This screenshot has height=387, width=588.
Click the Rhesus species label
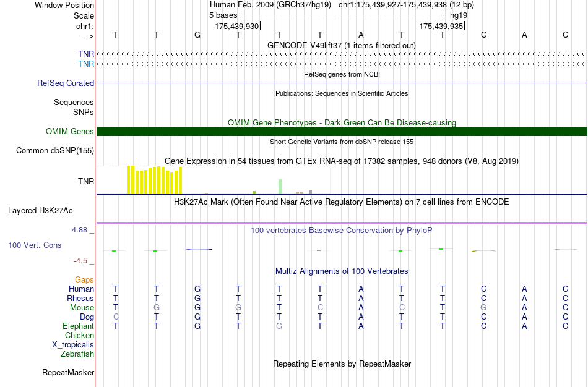click(80, 298)
